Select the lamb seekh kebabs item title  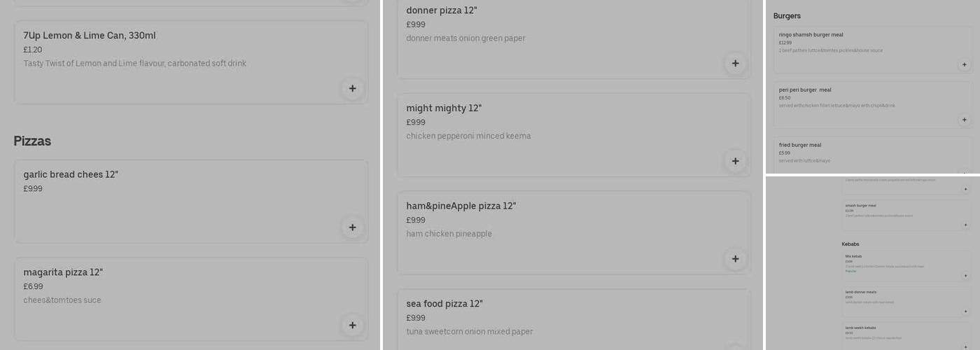tap(860, 328)
